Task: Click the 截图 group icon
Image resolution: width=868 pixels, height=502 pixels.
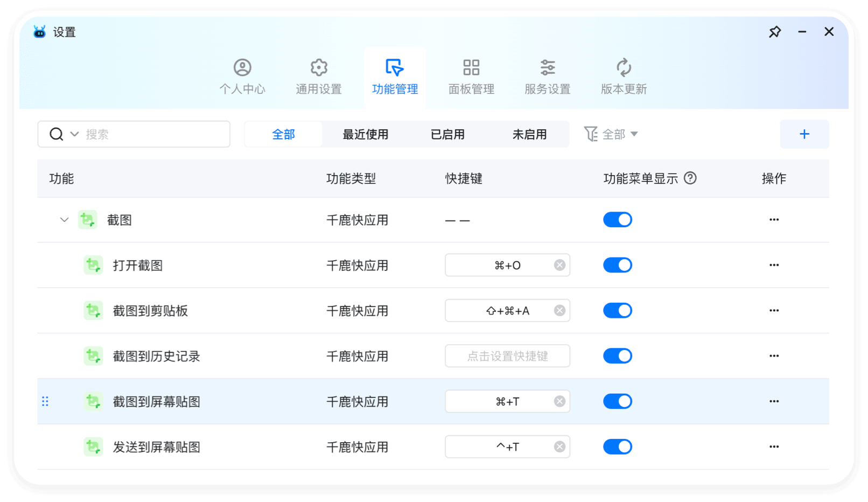Action: point(87,220)
